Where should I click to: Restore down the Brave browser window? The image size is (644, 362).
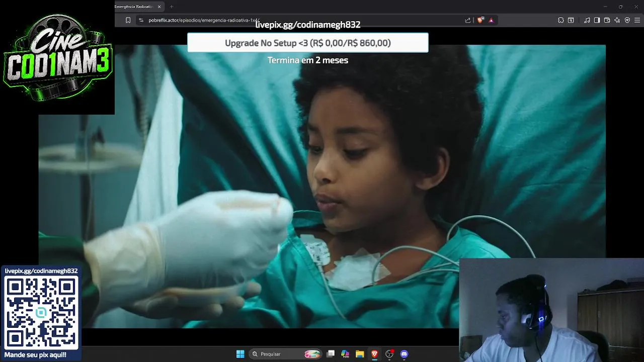click(x=621, y=7)
